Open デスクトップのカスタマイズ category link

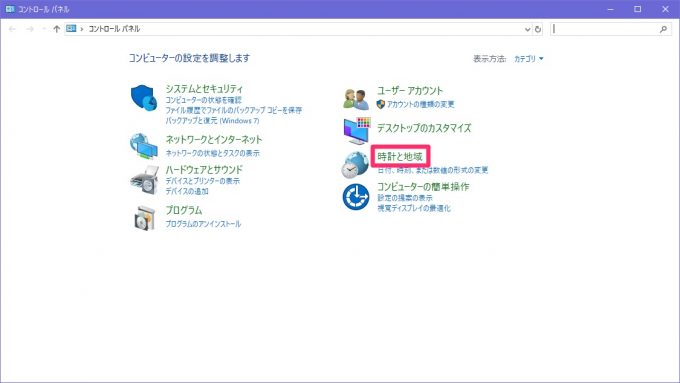tap(424, 128)
